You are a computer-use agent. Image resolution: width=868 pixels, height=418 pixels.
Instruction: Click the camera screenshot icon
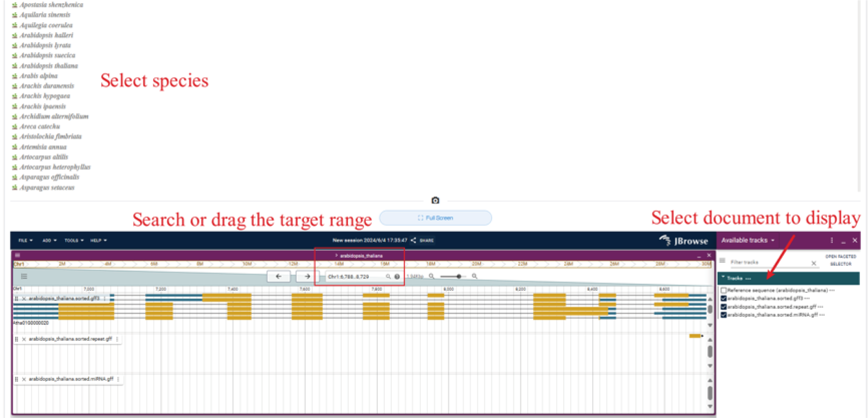click(x=435, y=200)
